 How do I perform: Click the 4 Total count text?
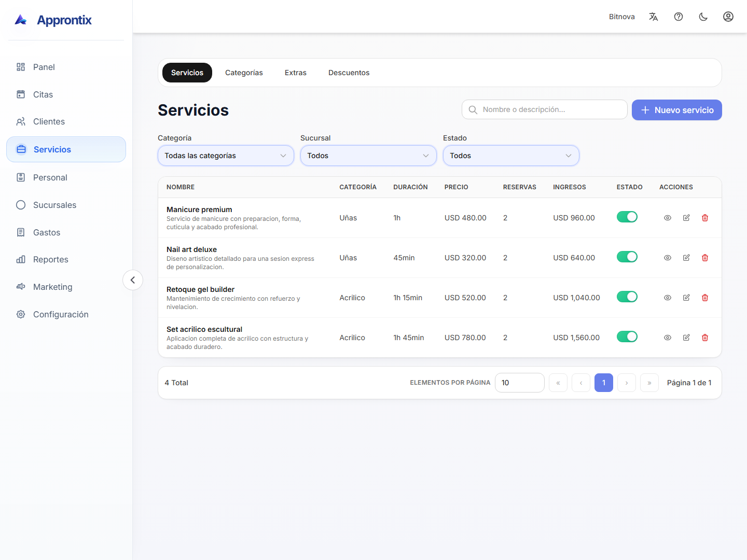click(x=176, y=383)
